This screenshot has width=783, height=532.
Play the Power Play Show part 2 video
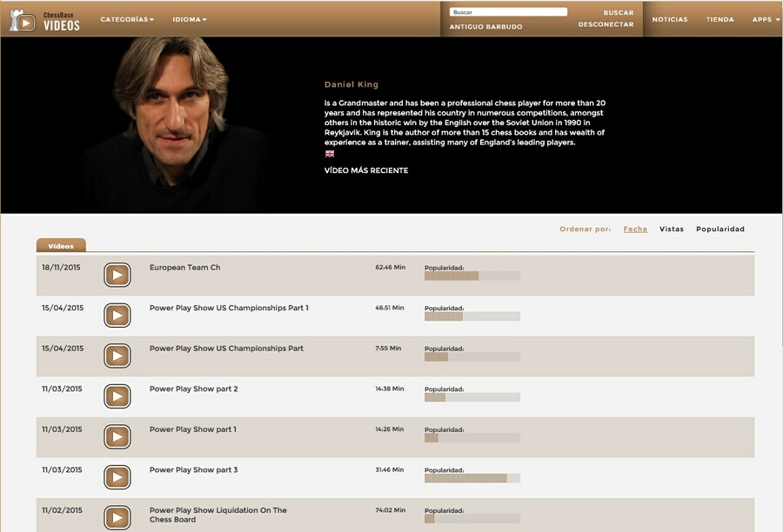pos(117,396)
